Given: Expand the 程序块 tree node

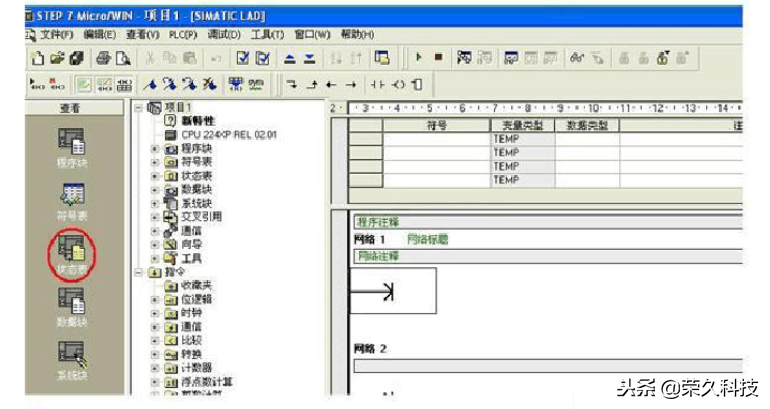Looking at the screenshot, I should tap(155, 147).
